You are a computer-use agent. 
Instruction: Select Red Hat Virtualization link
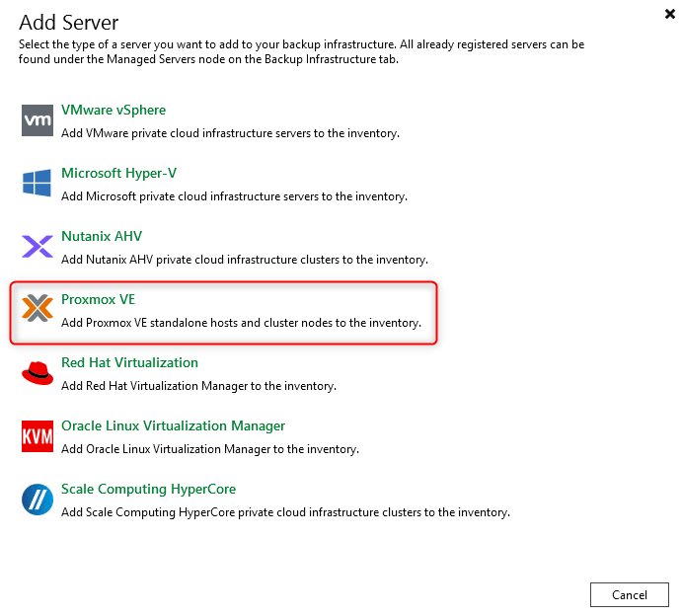(129, 362)
